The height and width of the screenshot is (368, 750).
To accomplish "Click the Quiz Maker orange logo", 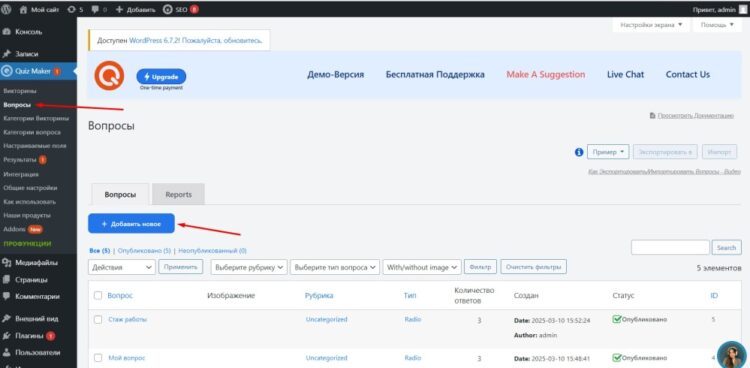I will point(109,76).
